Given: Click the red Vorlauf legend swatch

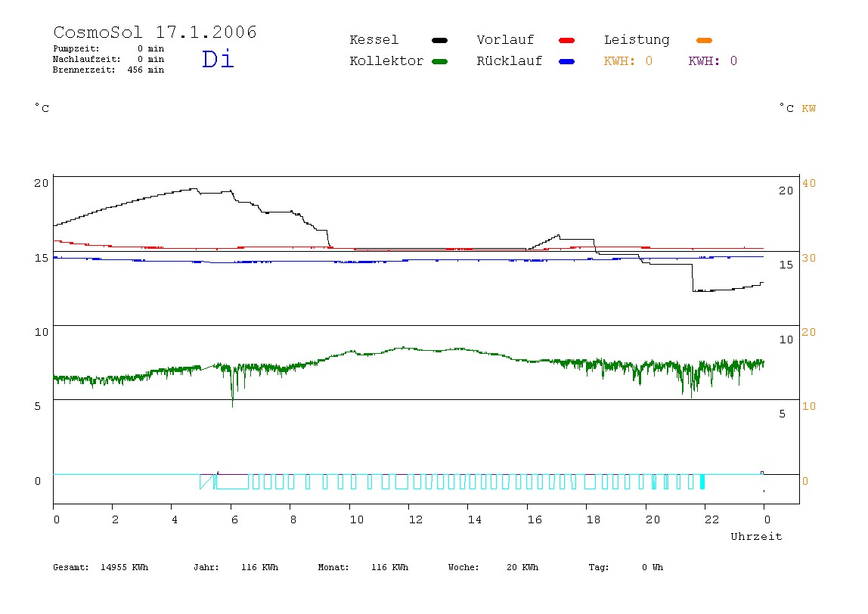Looking at the screenshot, I should click(567, 40).
